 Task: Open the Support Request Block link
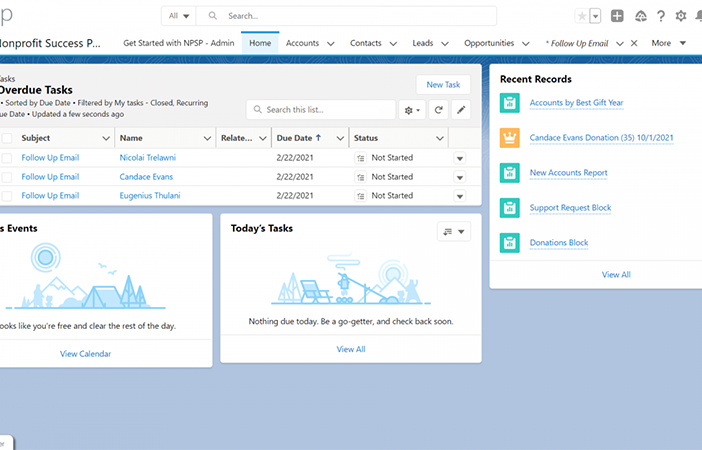pos(570,207)
